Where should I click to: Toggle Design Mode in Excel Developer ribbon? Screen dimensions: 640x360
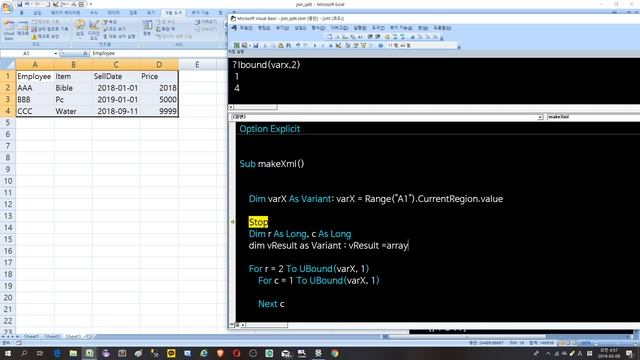(x=94, y=29)
